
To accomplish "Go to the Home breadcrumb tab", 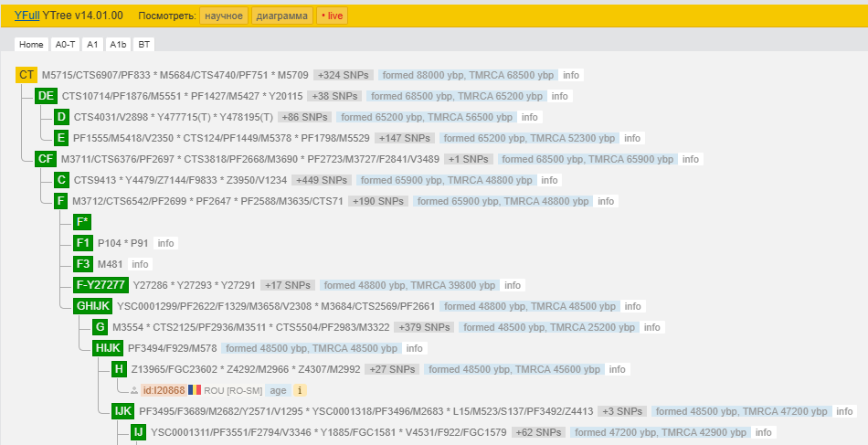I will (x=31, y=44).
